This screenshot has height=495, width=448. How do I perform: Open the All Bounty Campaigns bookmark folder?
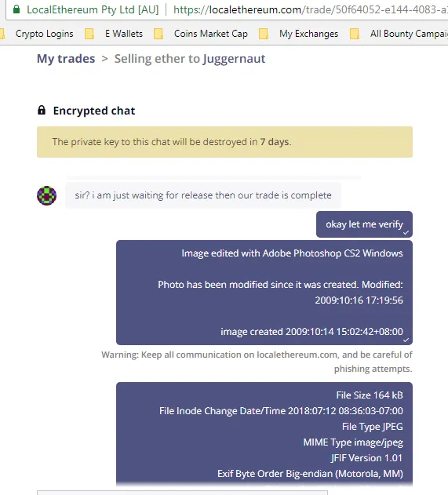point(409,34)
